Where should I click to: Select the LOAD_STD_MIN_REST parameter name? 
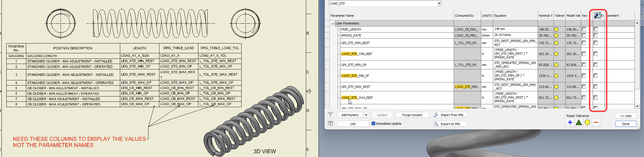tap(357, 54)
